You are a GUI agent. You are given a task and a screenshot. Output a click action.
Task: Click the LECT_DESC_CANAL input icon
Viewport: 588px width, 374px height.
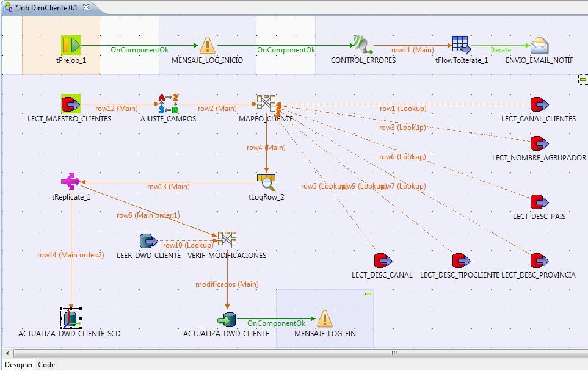click(x=382, y=260)
